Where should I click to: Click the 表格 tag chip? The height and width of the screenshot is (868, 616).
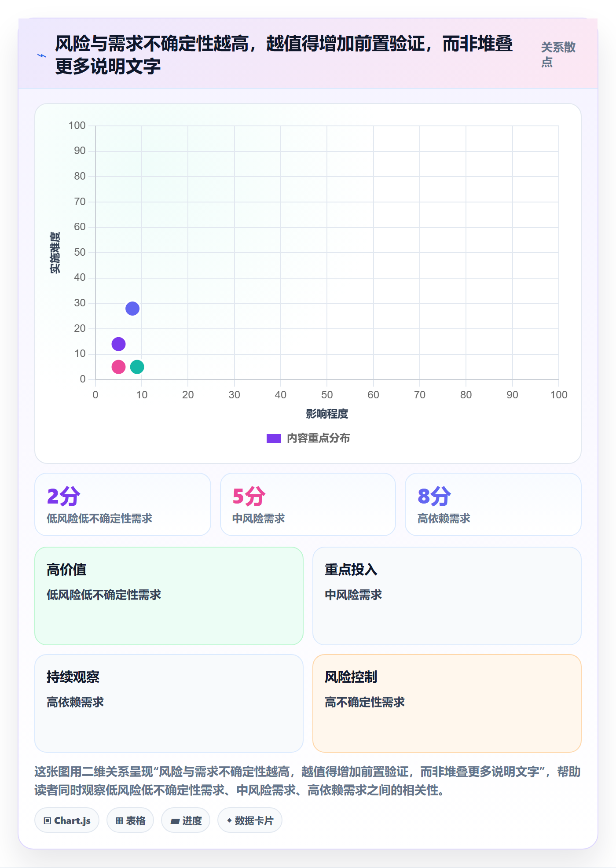point(130,820)
